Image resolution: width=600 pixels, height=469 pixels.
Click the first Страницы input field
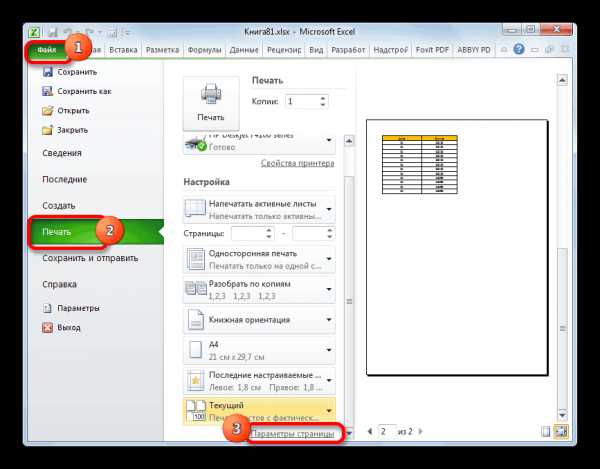(248, 233)
